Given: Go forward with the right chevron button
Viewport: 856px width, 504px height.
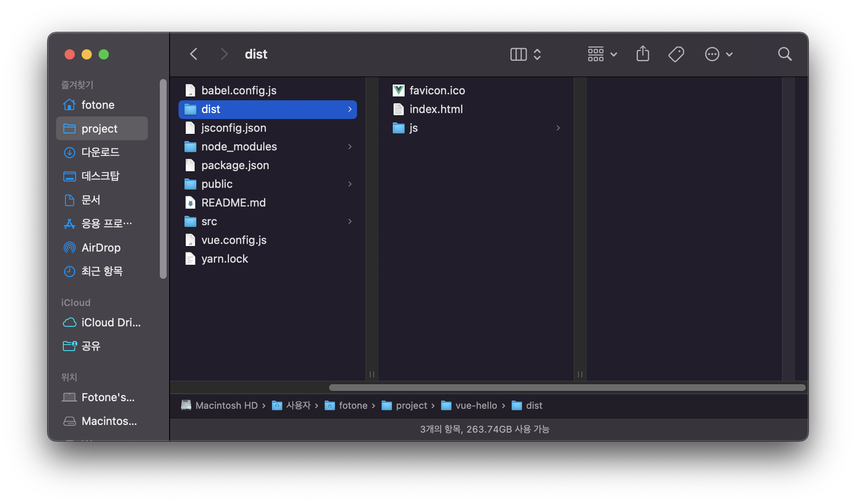Looking at the screenshot, I should [x=224, y=54].
